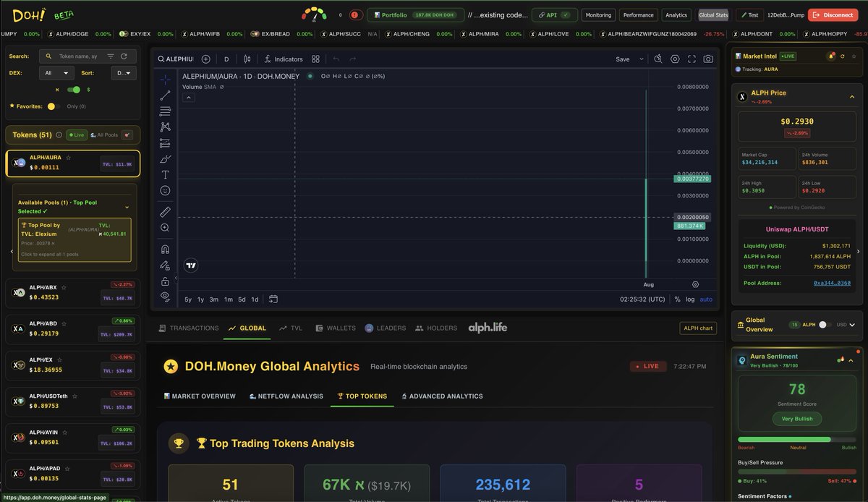This screenshot has width=868, height=502.
Task: Select the crosshair cursor tool
Action: [x=165, y=79]
